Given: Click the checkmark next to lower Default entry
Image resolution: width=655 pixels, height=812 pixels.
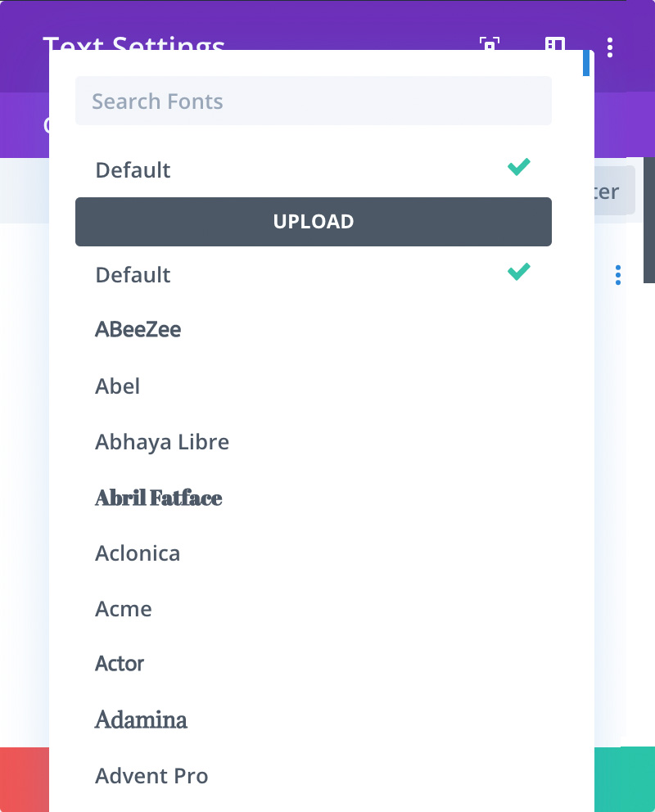Looking at the screenshot, I should [x=518, y=272].
